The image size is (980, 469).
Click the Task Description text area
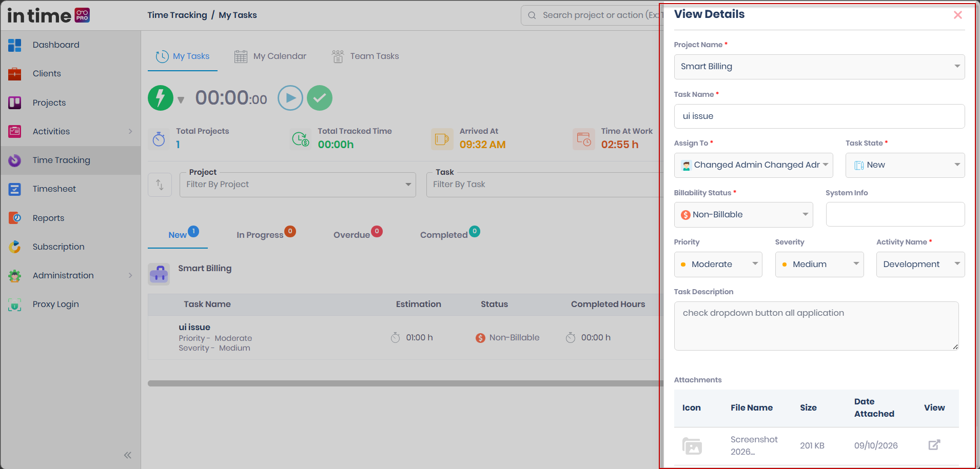(816, 326)
